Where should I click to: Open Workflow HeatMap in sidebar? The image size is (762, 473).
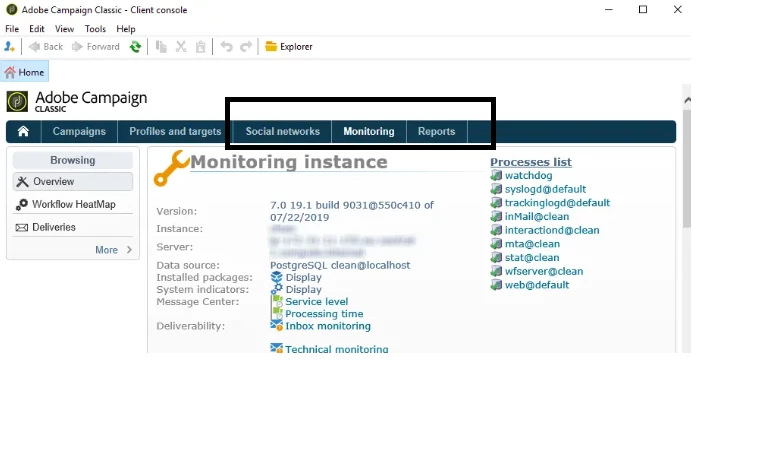pyautogui.click(x=73, y=204)
